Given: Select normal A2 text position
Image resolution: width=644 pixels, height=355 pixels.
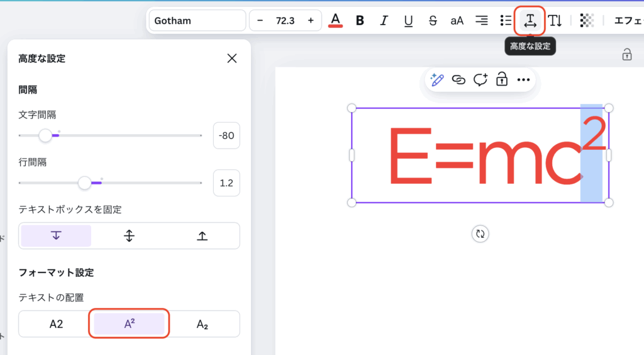Looking at the screenshot, I should pyautogui.click(x=56, y=324).
